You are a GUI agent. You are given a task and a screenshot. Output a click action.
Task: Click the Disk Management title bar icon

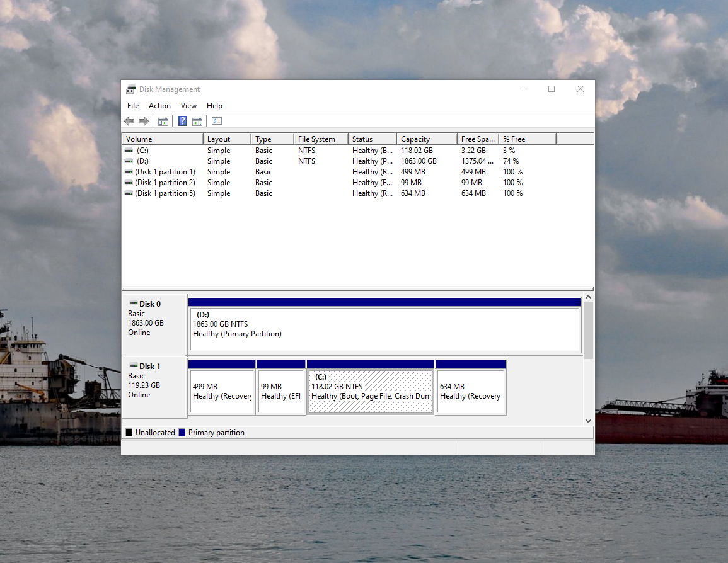click(131, 89)
